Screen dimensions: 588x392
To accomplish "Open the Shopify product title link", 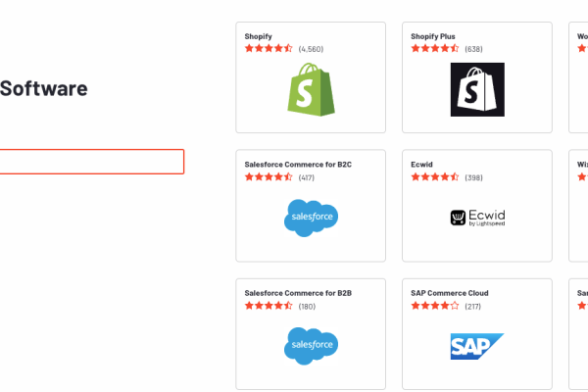I will click(258, 36).
